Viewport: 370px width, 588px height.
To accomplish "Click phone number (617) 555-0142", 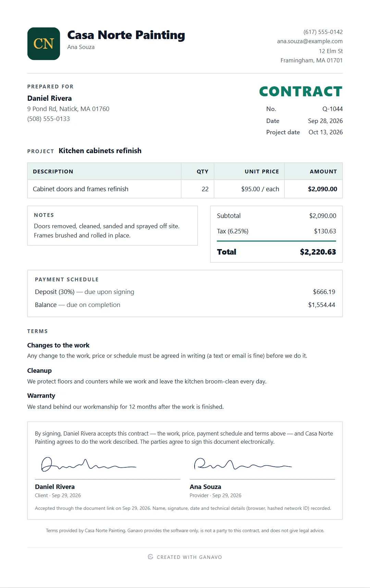I will coord(323,32).
